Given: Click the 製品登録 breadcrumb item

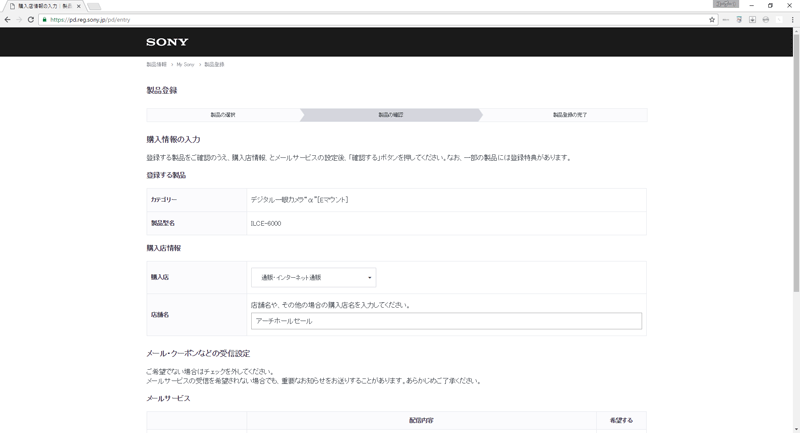Looking at the screenshot, I should [214, 64].
